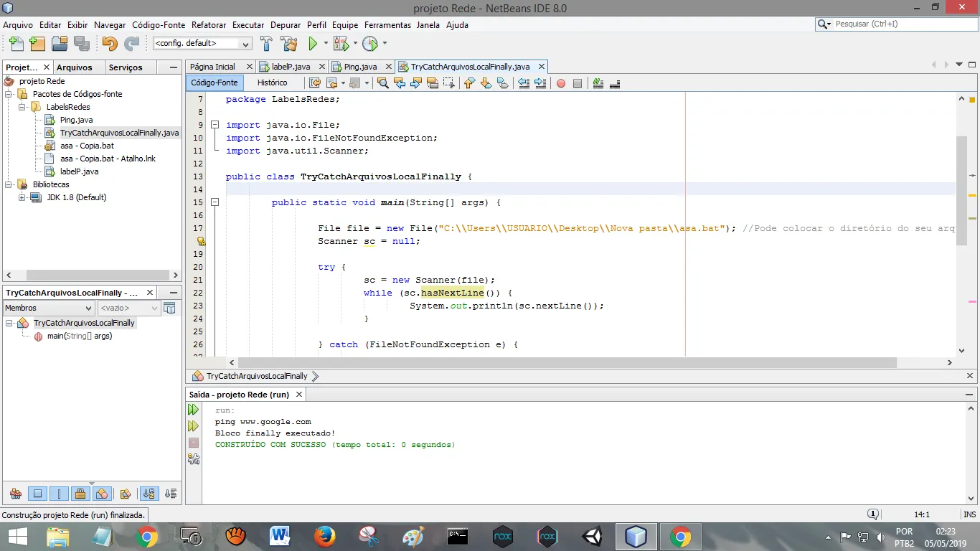Re-run the output using the green double-arrow icon
Screen dimensions: 980x551
point(193,410)
